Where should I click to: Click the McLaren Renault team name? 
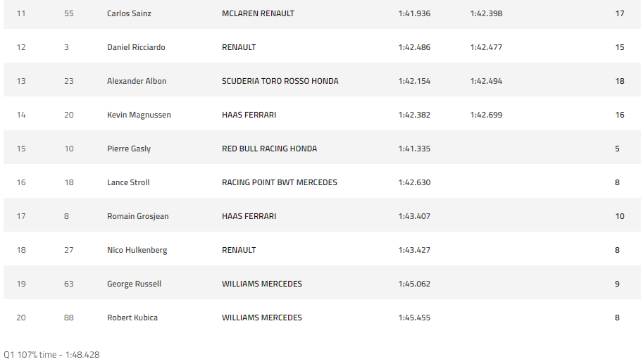tap(258, 13)
